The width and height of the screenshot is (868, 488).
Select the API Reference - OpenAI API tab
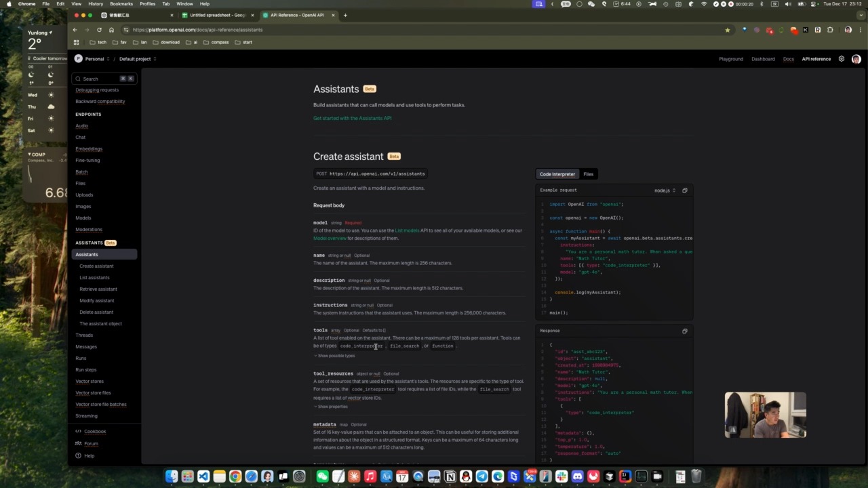298,15
